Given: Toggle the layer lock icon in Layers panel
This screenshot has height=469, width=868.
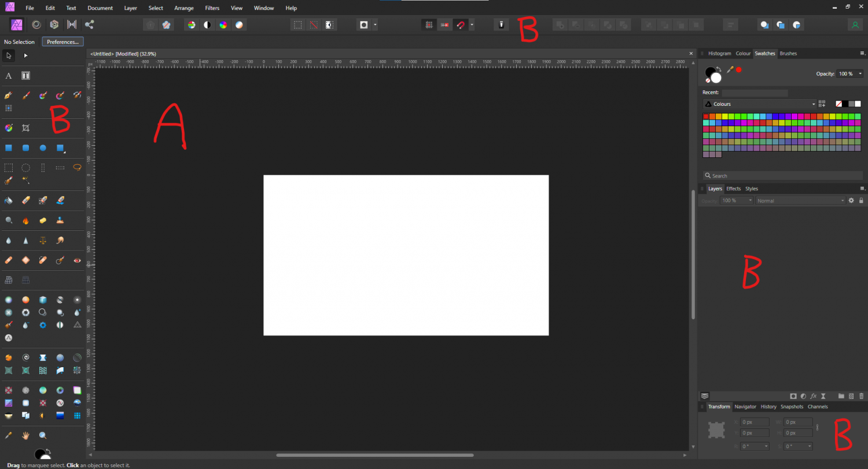Looking at the screenshot, I should (861, 200).
